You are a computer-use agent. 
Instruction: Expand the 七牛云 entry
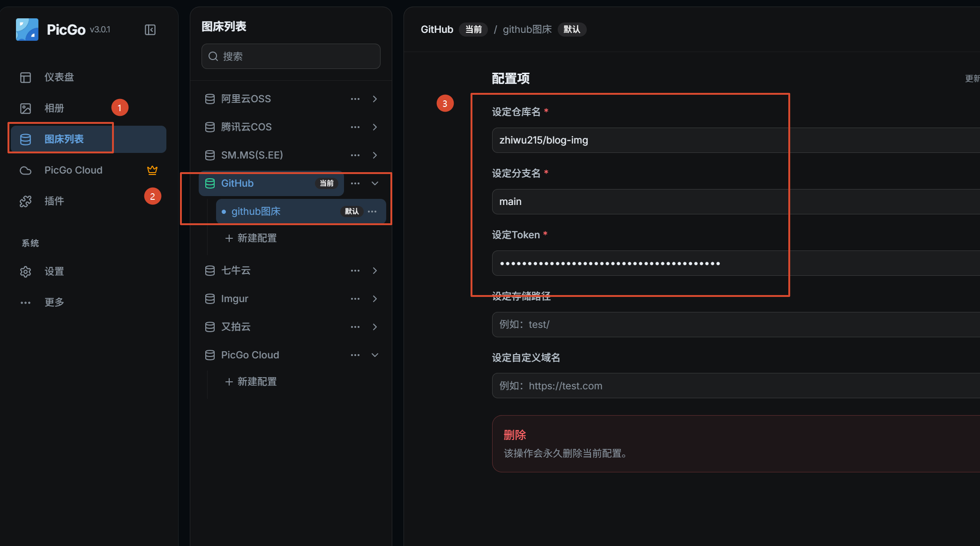[x=375, y=271]
